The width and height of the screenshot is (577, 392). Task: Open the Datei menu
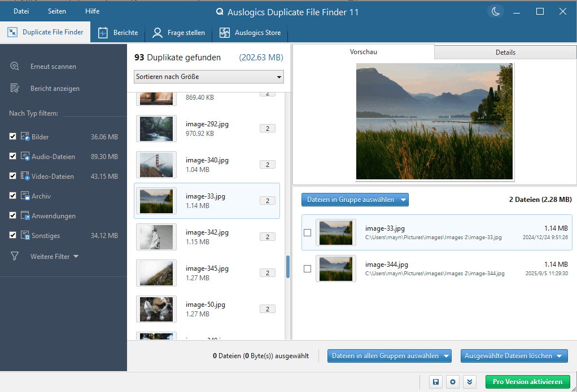pyautogui.click(x=21, y=11)
